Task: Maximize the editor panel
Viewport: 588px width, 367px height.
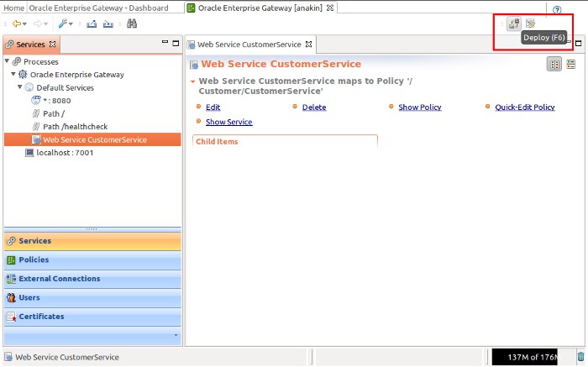Action: 578,43
